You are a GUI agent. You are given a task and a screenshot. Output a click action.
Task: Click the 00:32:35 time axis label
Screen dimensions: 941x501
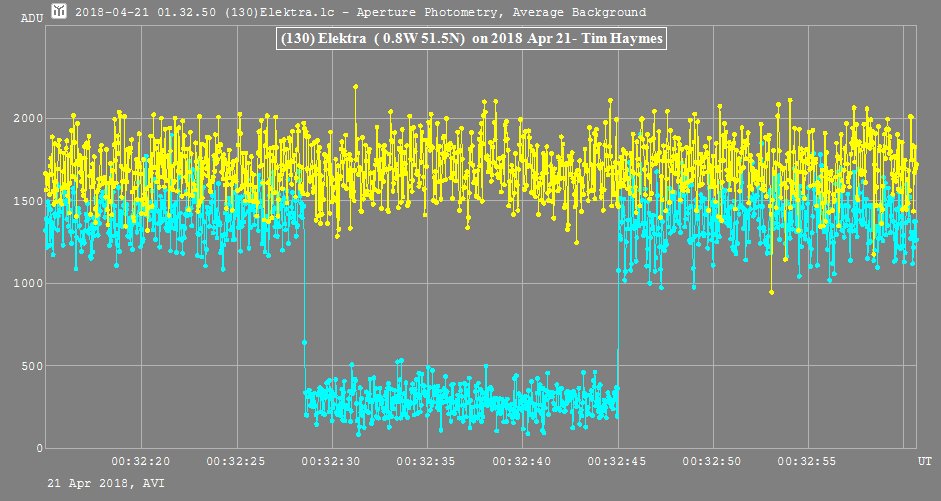tap(427, 460)
